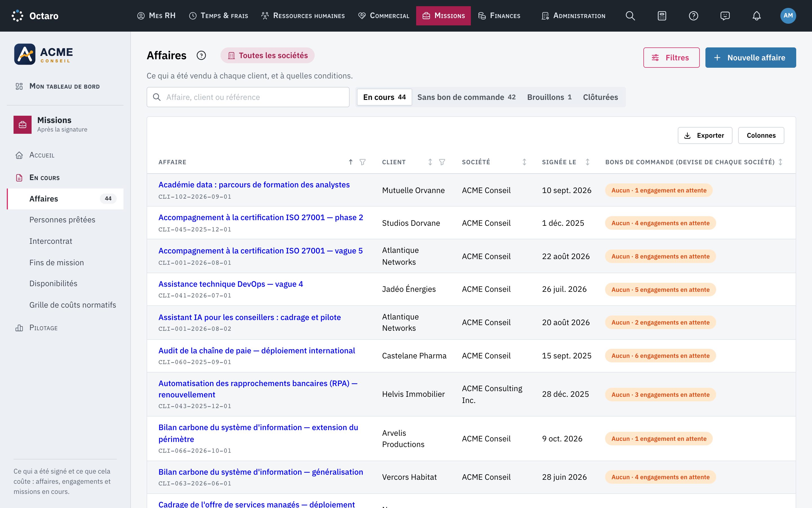Click the Octaro logo

pos(35,16)
